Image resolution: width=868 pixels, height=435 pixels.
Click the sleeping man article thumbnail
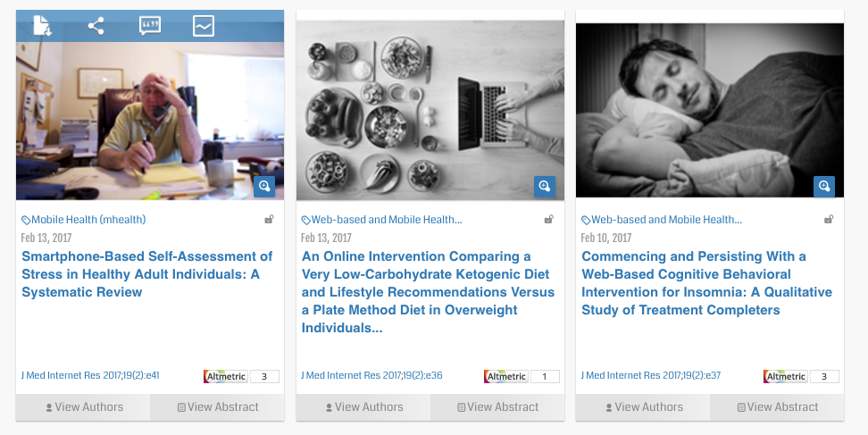click(x=709, y=107)
